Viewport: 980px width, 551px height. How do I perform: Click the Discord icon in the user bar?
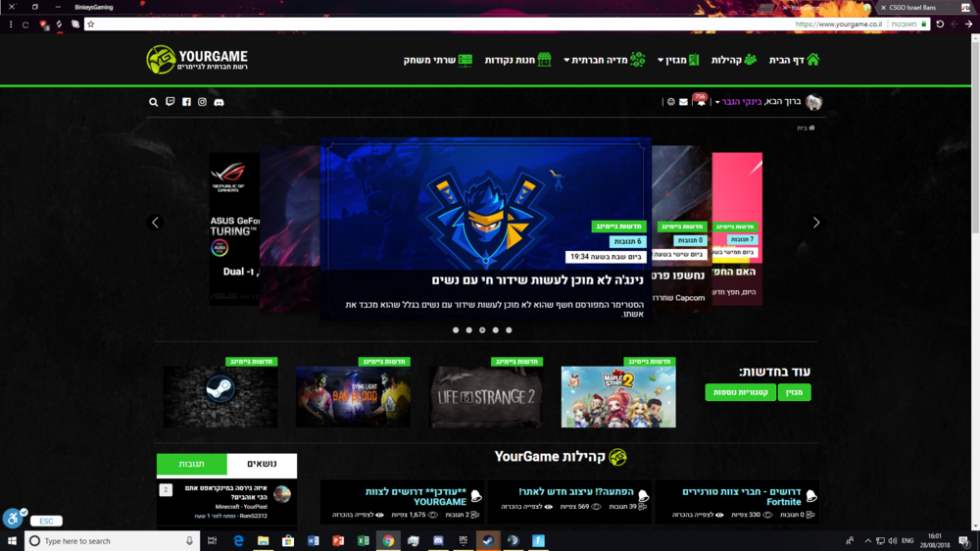[219, 102]
